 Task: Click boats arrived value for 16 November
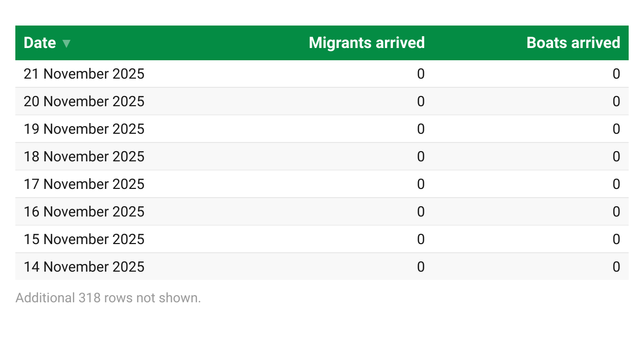tap(616, 212)
